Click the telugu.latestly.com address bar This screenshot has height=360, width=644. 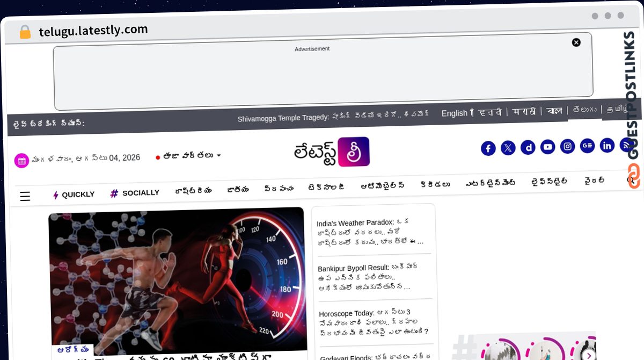pos(93,31)
